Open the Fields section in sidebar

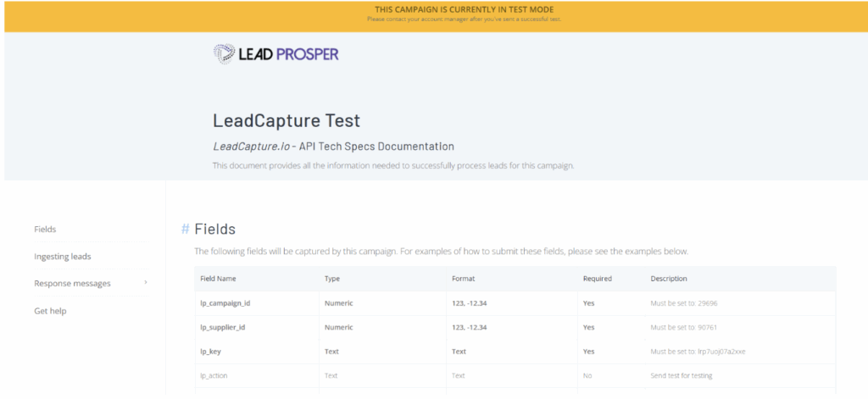pos(45,229)
